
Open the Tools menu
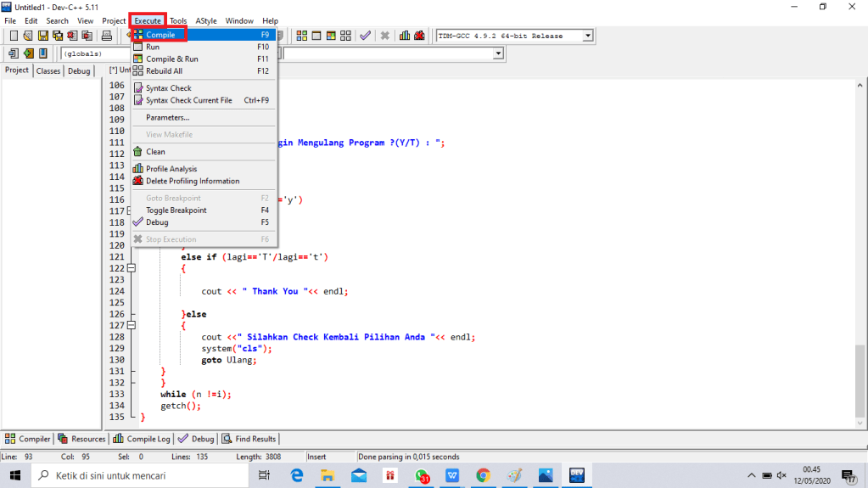tap(178, 20)
